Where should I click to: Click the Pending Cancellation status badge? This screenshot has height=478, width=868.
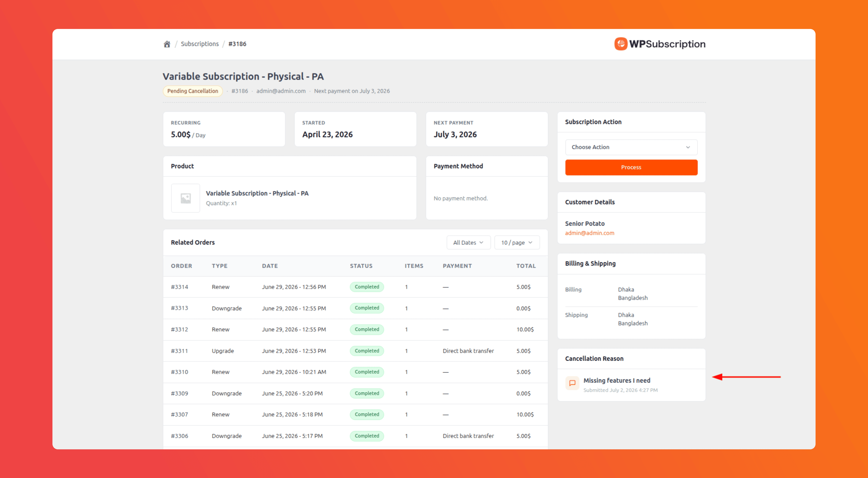pyautogui.click(x=193, y=91)
